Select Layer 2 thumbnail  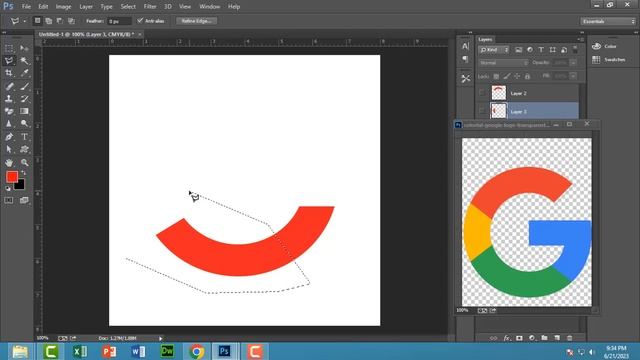498,93
